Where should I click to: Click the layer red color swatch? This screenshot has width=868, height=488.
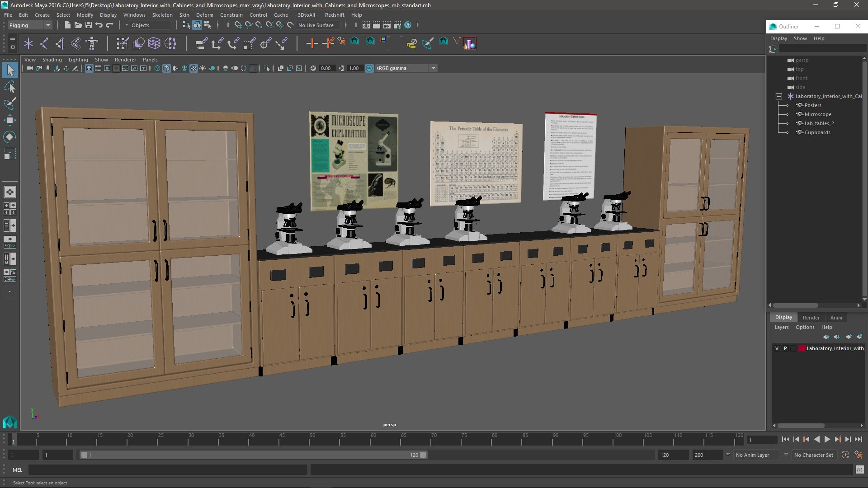click(x=802, y=348)
